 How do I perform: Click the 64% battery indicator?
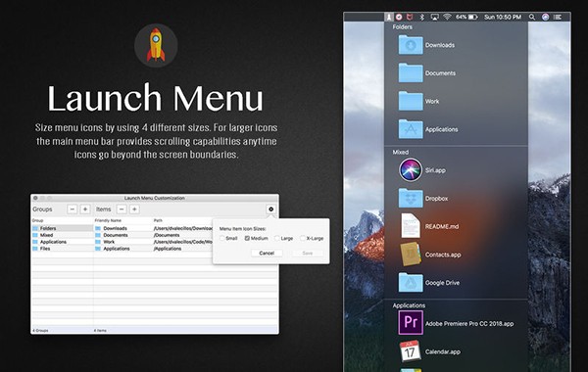pos(466,17)
